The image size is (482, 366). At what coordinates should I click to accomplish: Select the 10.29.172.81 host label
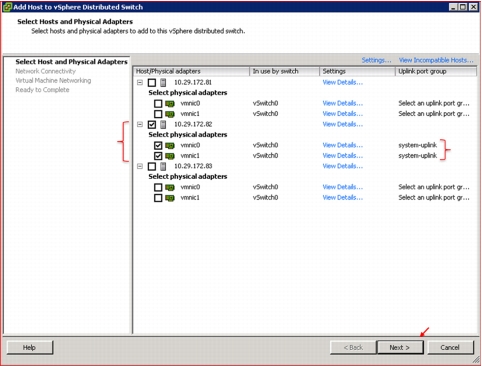(193, 82)
